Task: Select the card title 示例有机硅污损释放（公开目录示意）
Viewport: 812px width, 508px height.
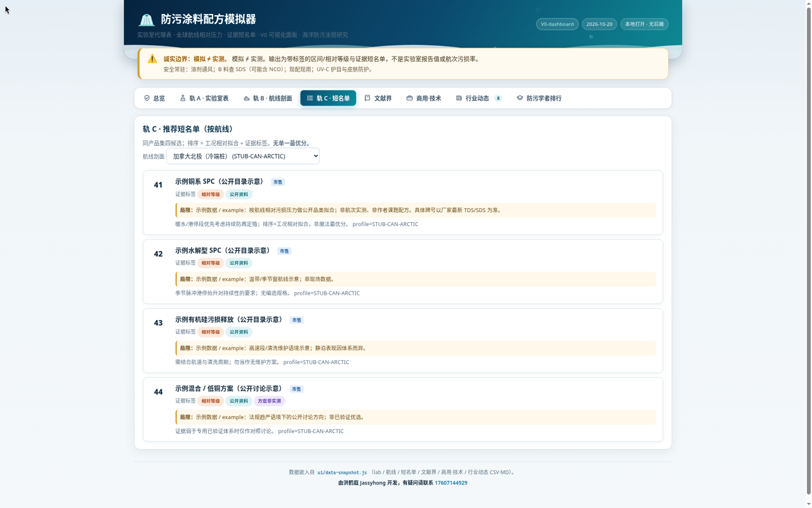Action: (x=229, y=320)
